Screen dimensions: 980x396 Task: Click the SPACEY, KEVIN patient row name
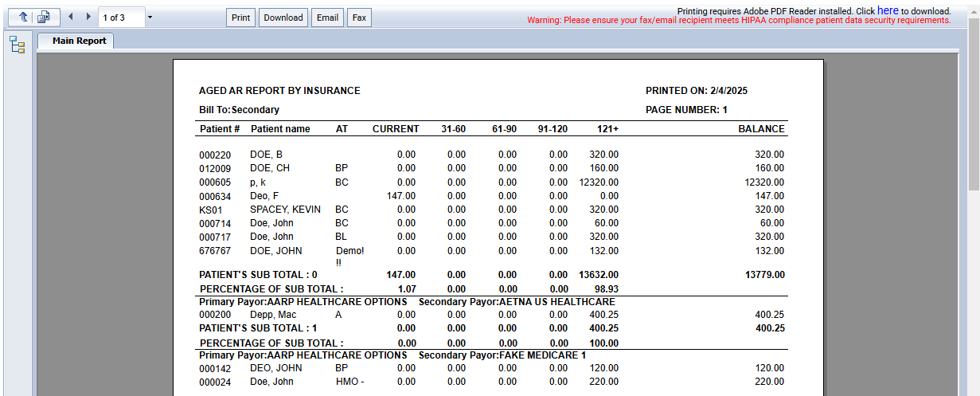[285, 210]
